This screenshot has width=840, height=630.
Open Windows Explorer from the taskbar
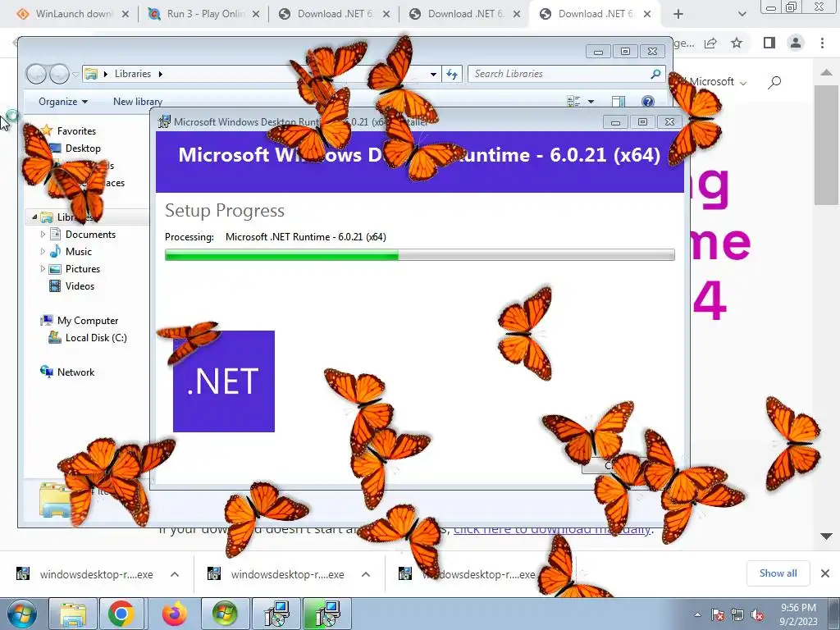(x=73, y=614)
